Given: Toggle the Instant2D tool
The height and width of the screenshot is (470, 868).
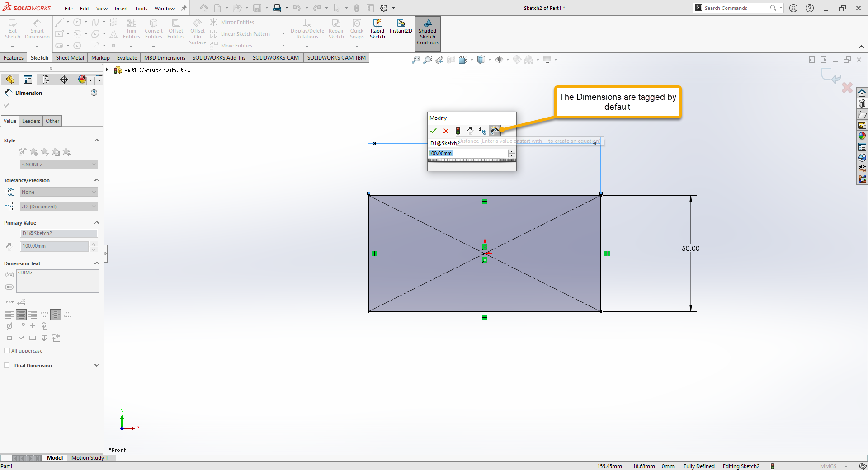Looking at the screenshot, I should [401, 27].
